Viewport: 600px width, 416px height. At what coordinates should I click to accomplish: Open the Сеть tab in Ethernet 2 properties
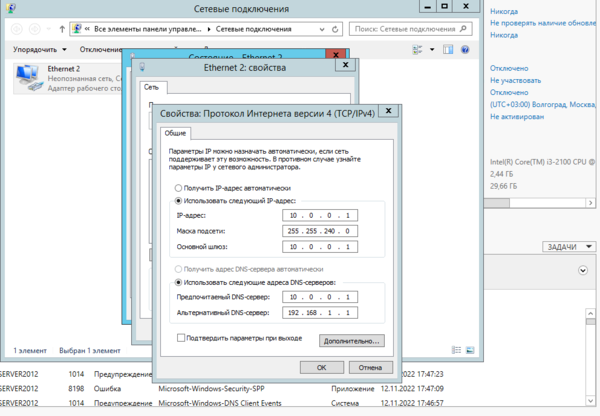pos(152,87)
